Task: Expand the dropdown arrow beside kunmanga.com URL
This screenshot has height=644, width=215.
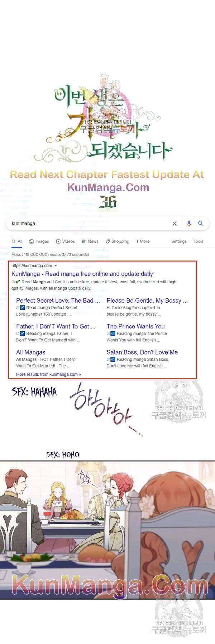Action: tap(56, 266)
